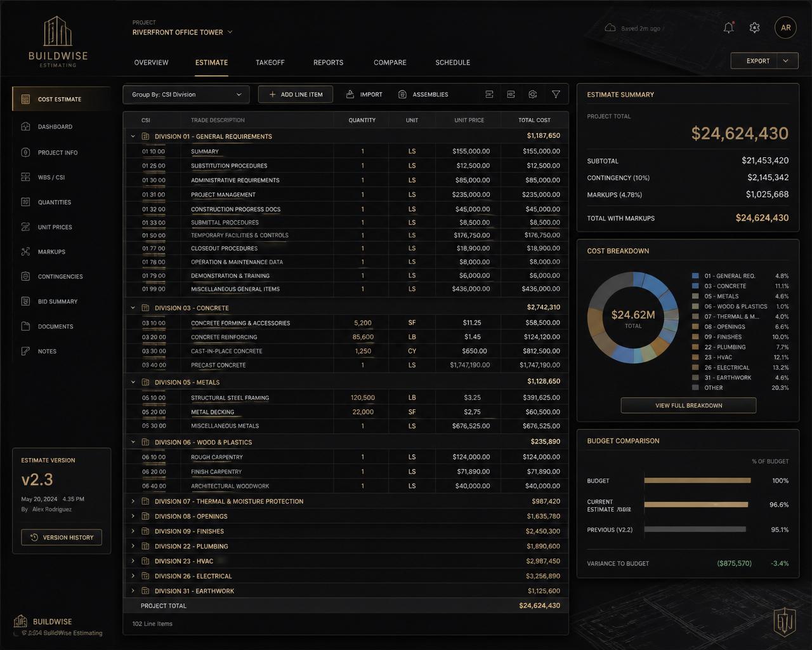Click Cost Estimate sidebar icon
Image resolution: width=812 pixels, height=650 pixels.
(x=25, y=99)
